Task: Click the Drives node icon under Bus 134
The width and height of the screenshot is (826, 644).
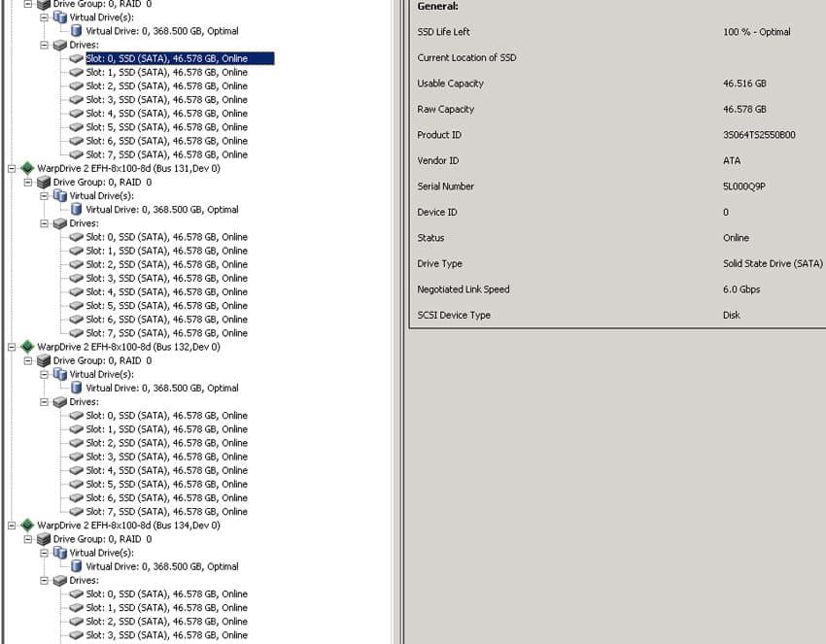Action: [60, 580]
